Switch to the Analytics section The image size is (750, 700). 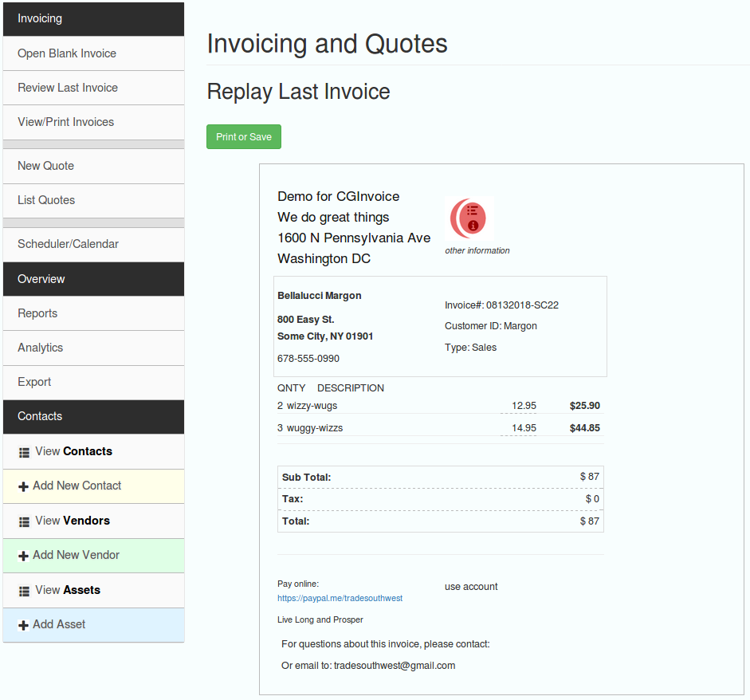40,348
